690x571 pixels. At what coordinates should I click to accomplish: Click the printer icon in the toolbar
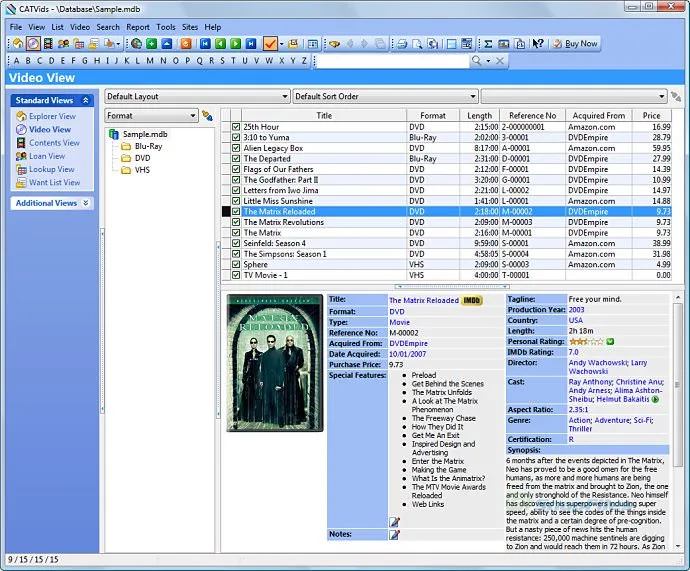tap(402, 44)
